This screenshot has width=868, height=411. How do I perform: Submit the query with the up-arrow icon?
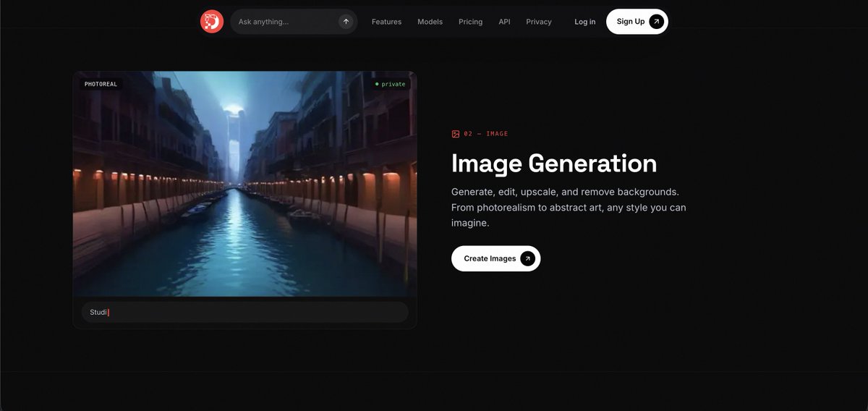[346, 22]
